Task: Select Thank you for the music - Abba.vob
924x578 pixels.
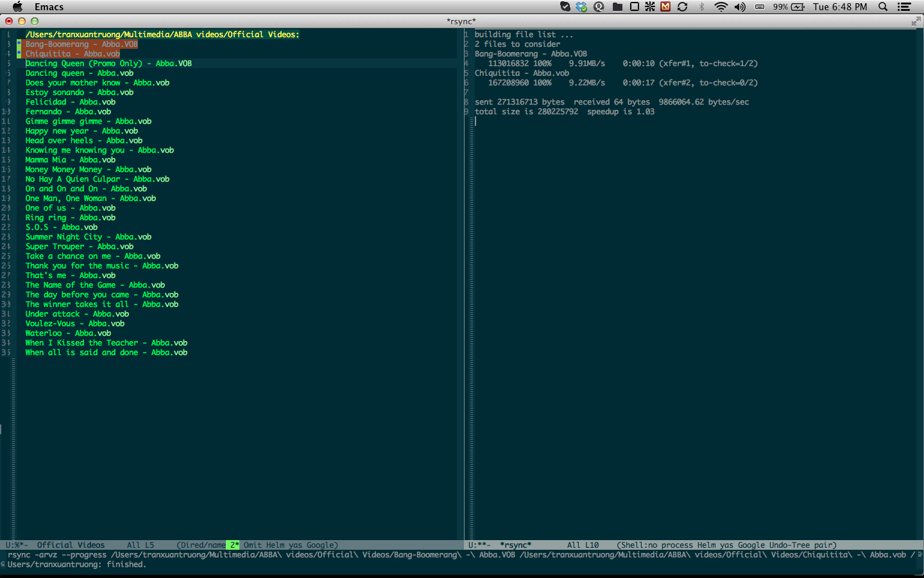Action: [102, 266]
